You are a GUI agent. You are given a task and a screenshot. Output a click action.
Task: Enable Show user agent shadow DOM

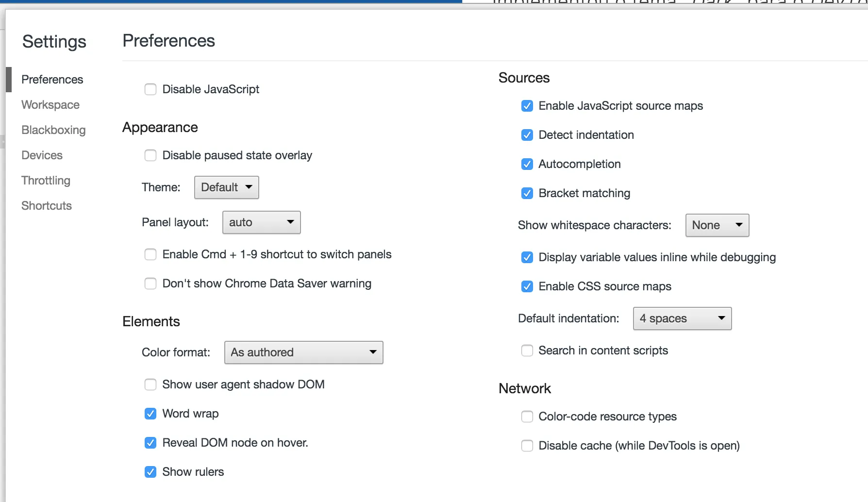150,385
